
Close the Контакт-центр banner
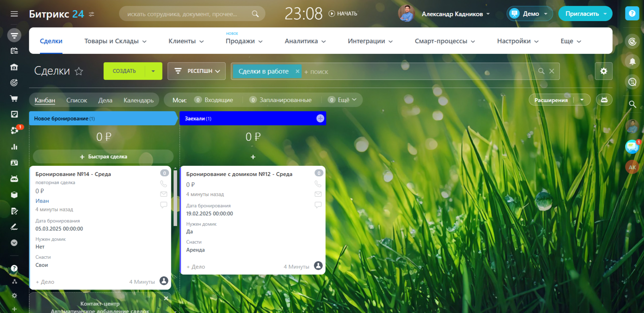click(x=166, y=298)
